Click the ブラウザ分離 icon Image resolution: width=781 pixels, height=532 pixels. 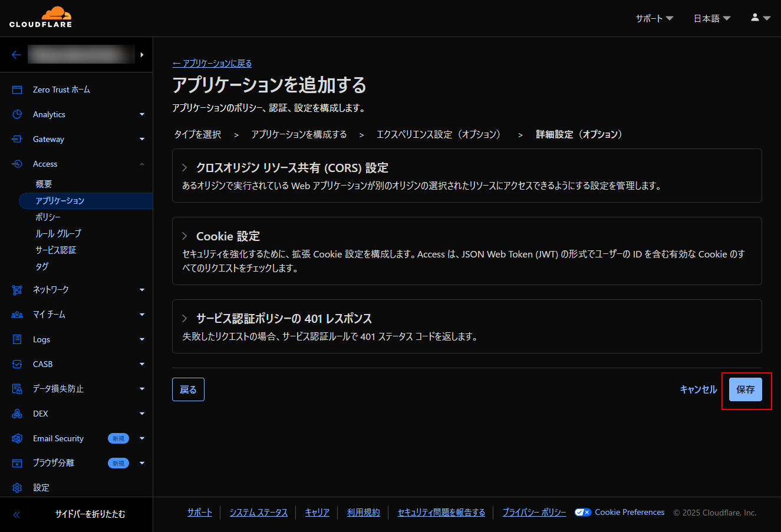pyautogui.click(x=17, y=463)
